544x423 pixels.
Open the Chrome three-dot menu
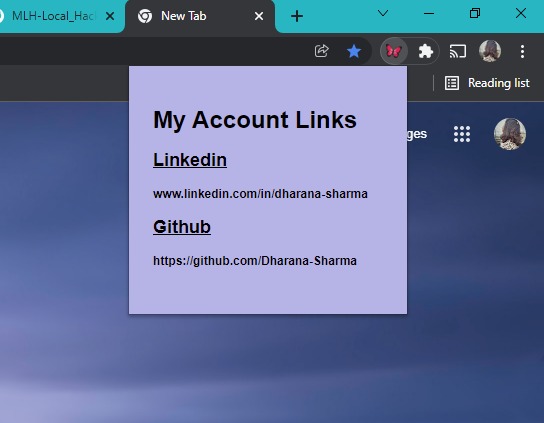(522, 51)
